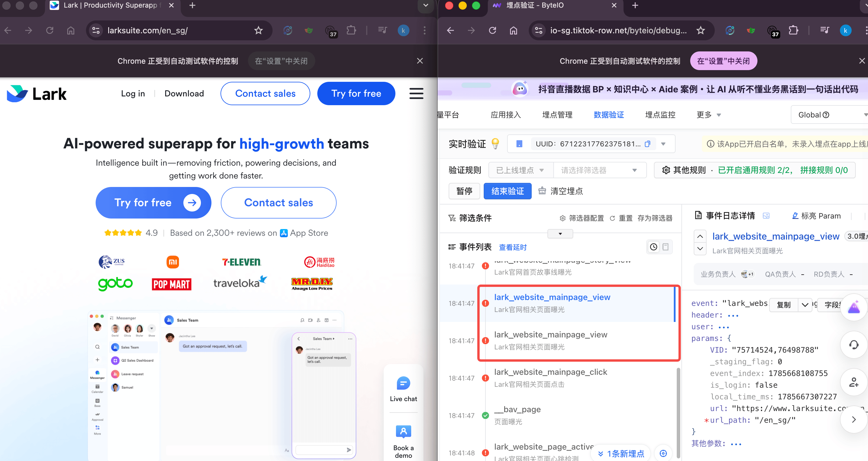Click the App Store icon beside reviews

(x=284, y=233)
